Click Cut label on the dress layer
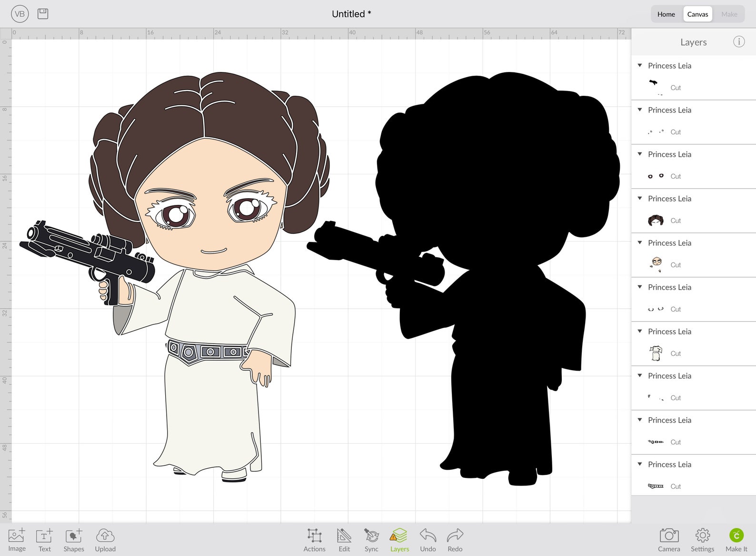 pyautogui.click(x=676, y=354)
